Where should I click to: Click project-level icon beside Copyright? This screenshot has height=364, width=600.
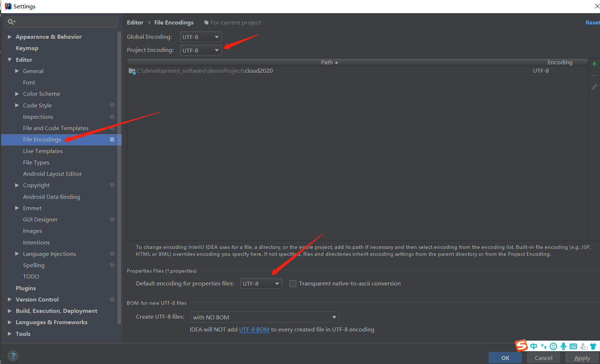(112, 185)
